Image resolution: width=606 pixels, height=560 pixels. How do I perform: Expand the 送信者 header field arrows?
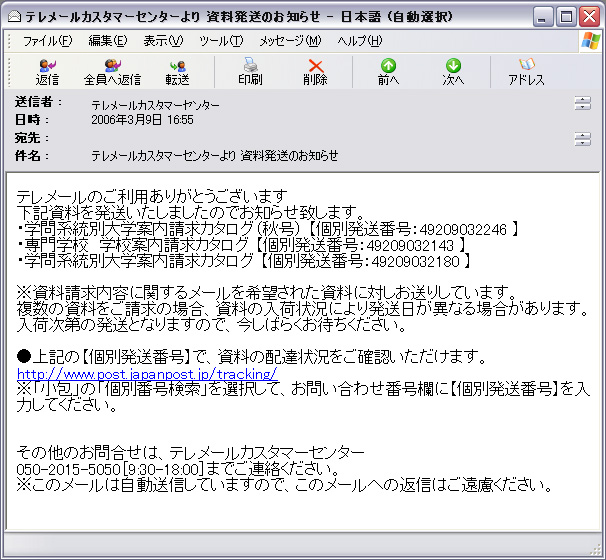point(582,103)
